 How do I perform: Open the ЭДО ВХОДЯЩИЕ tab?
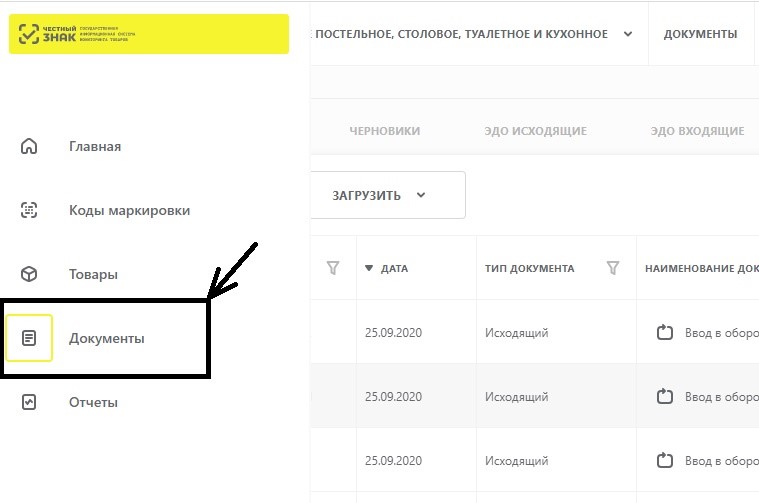click(x=698, y=131)
